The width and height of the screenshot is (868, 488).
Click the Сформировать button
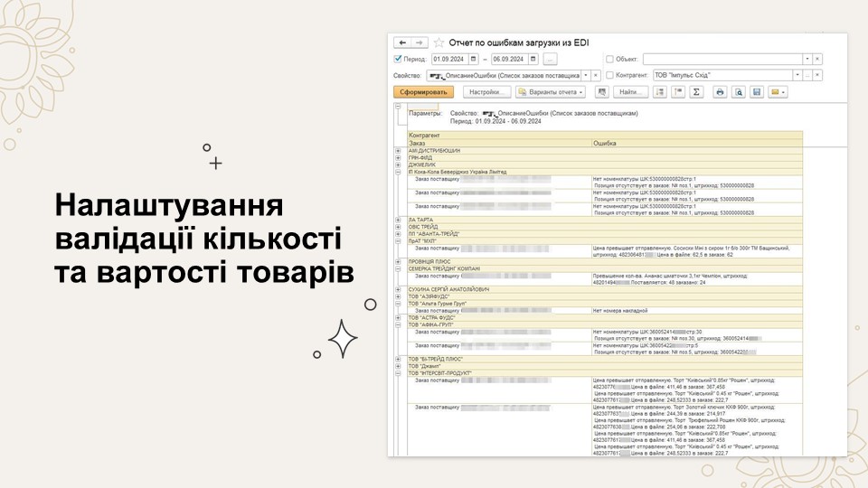tap(424, 92)
